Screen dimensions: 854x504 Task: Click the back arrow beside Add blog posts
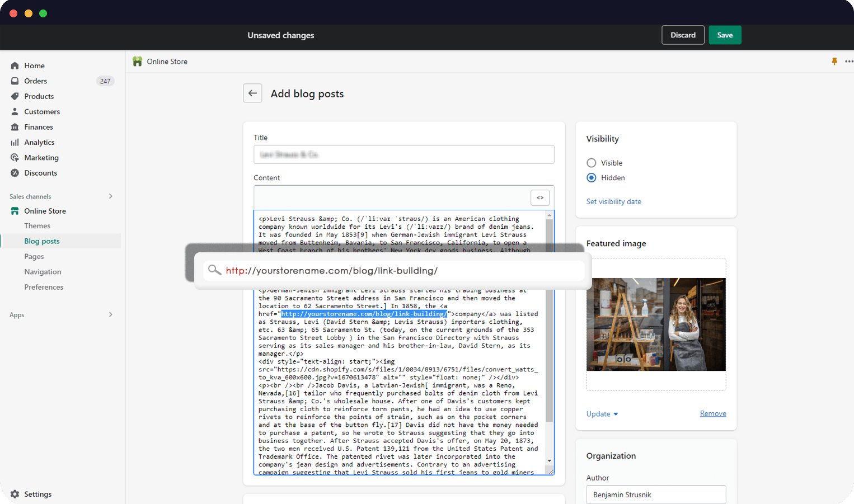252,93
